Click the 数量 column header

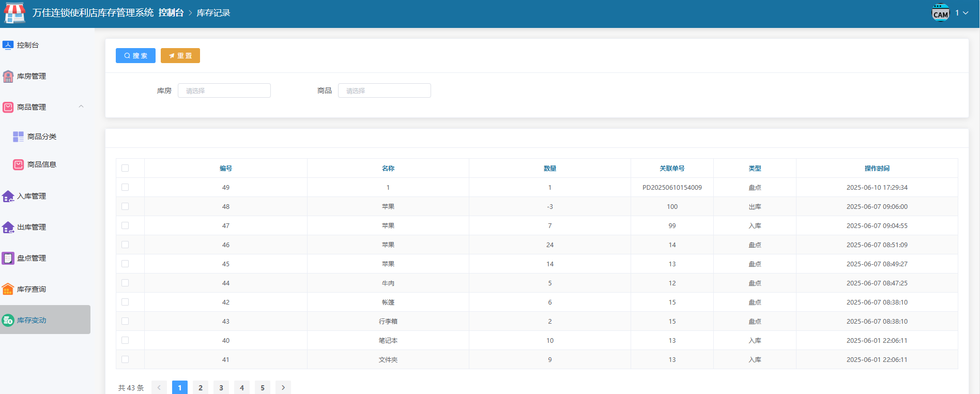[550, 168]
